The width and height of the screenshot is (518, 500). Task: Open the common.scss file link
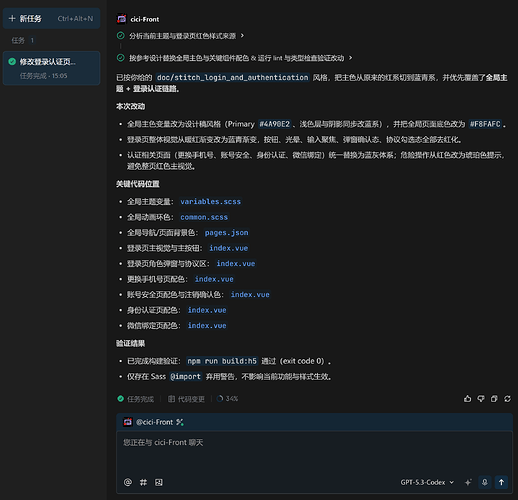pyautogui.click(x=204, y=217)
